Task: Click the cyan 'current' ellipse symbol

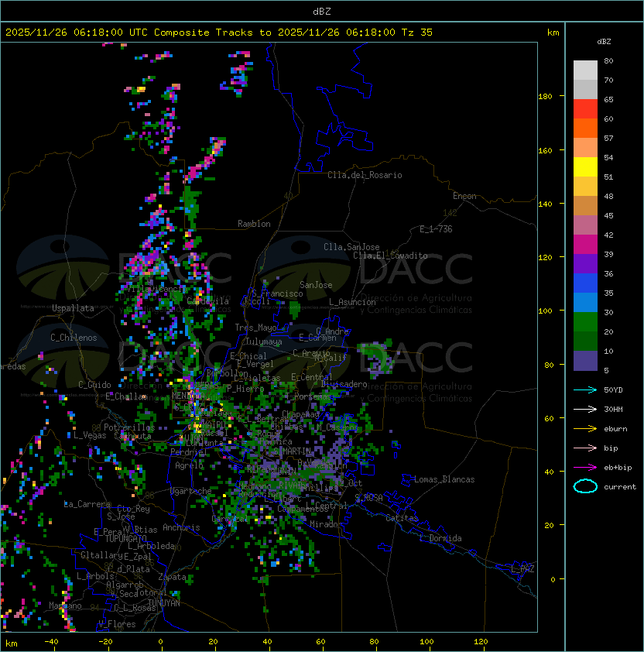Action: point(585,486)
